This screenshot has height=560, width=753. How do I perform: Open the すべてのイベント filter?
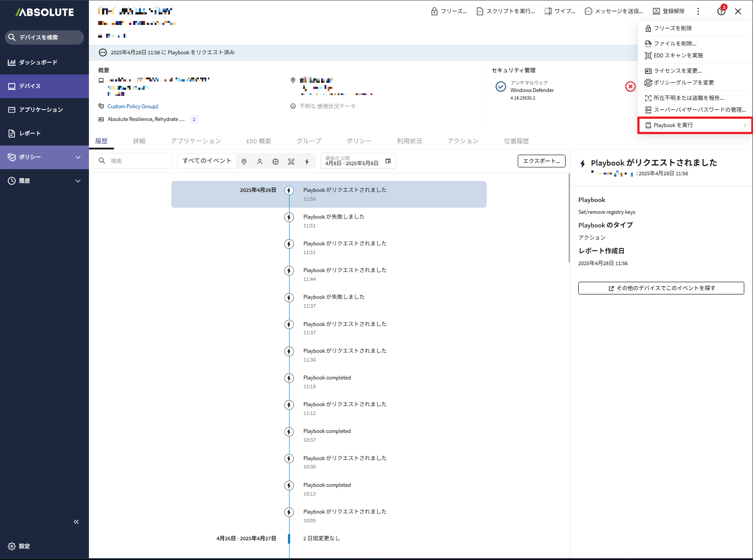tap(207, 161)
